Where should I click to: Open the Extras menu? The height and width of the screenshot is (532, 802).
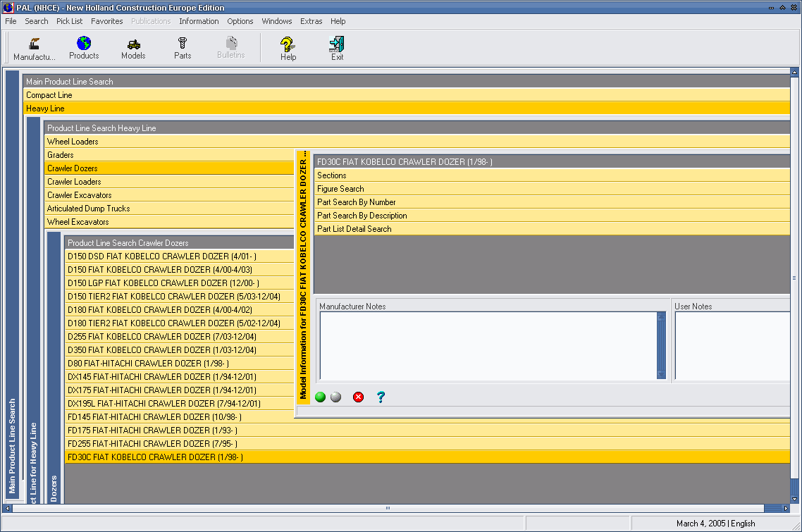[x=311, y=21]
